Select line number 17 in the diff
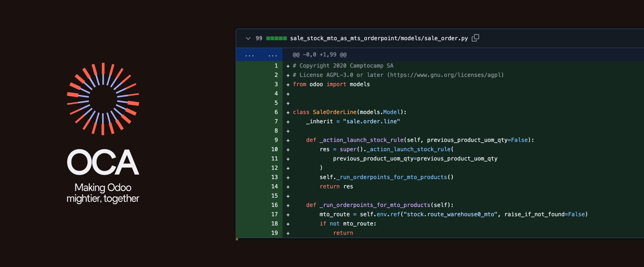The height and width of the screenshot is (267, 644). pos(275,214)
